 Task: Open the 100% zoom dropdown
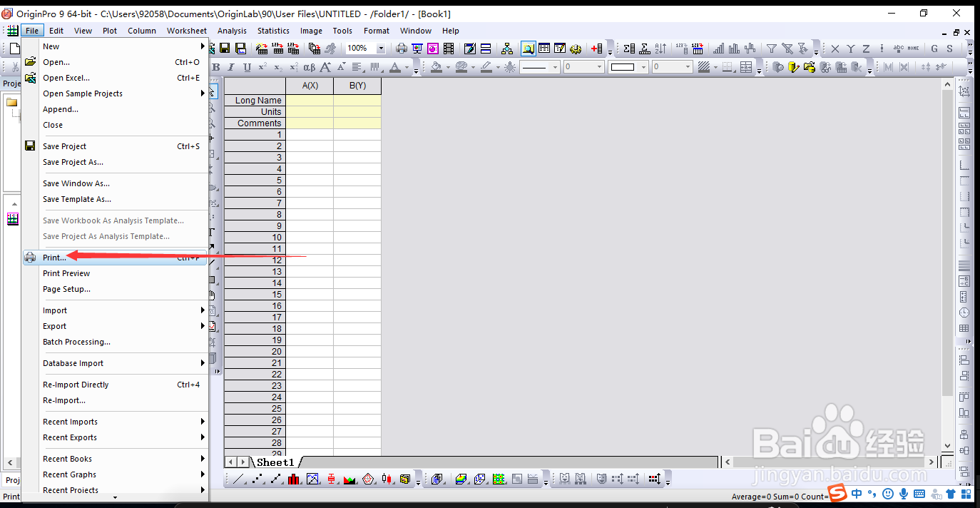tap(380, 49)
